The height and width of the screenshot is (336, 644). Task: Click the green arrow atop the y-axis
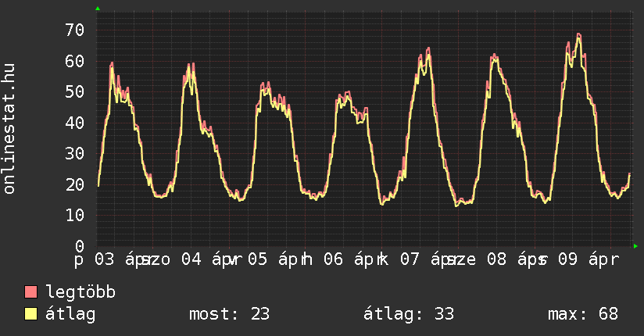click(98, 9)
